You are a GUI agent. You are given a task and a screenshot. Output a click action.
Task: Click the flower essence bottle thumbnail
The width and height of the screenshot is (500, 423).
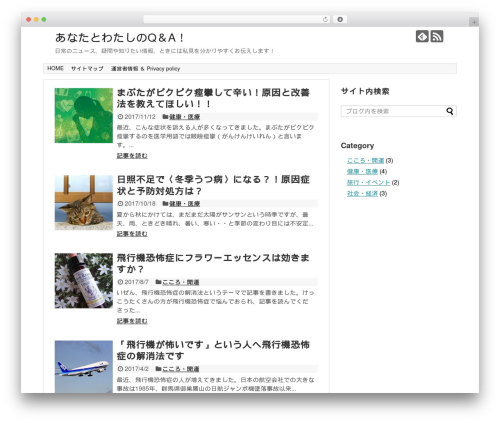[84, 281]
